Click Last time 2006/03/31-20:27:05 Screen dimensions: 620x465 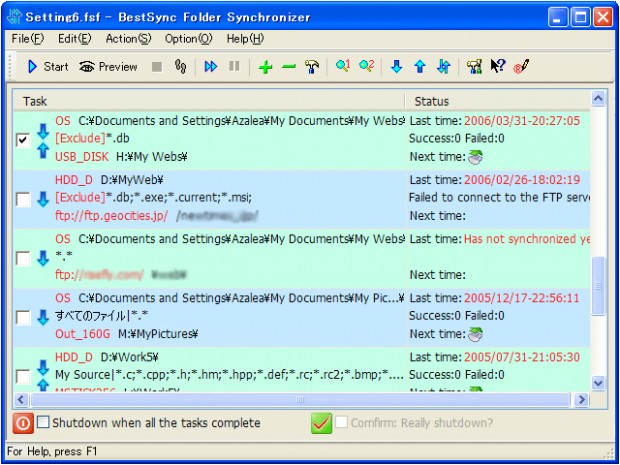(495, 121)
